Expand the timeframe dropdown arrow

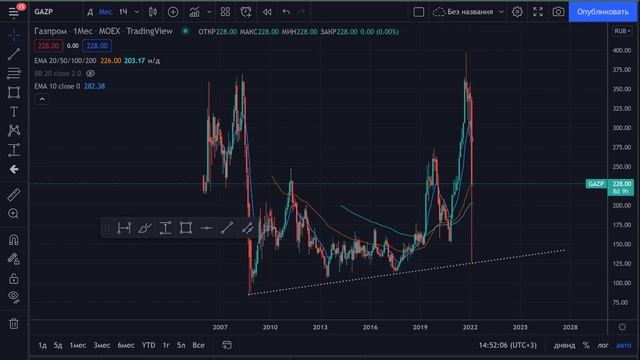[x=137, y=12]
